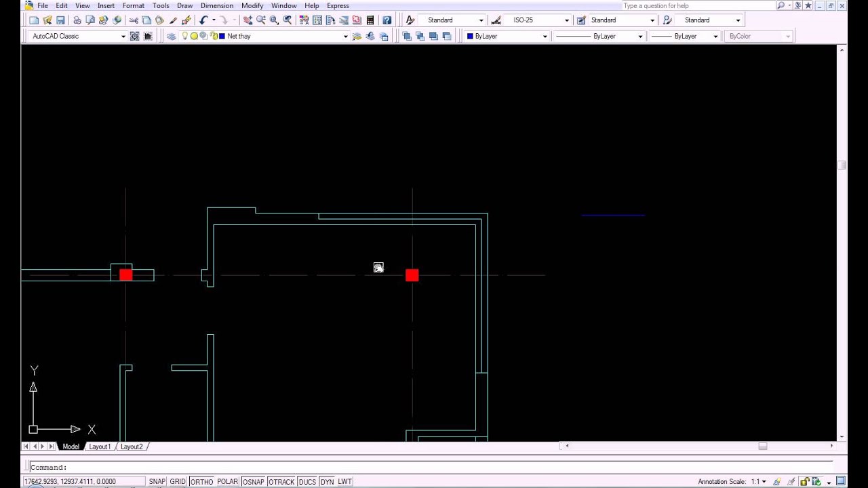This screenshot has width=868, height=488.
Task: Click the Table Style icon
Action: click(581, 20)
